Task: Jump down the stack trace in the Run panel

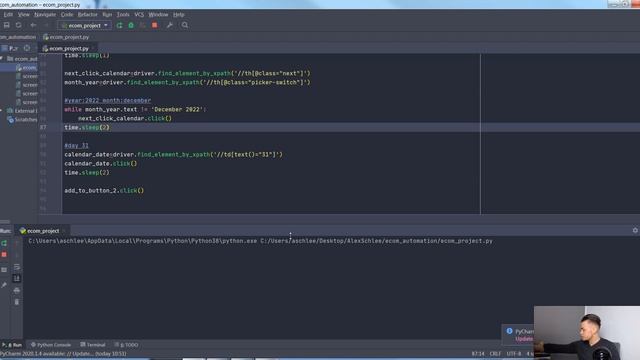Action: click(x=17, y=255)
